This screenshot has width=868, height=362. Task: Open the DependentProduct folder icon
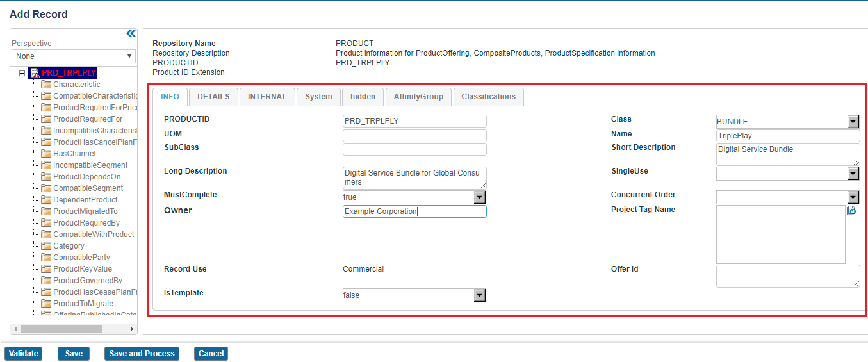point(46,200)
